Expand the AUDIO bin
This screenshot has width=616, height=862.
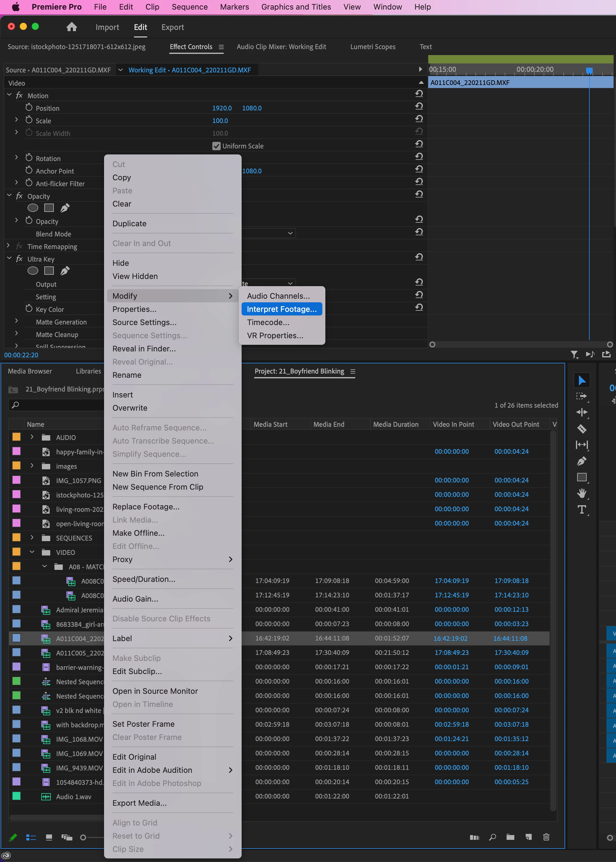pos(32,437)
